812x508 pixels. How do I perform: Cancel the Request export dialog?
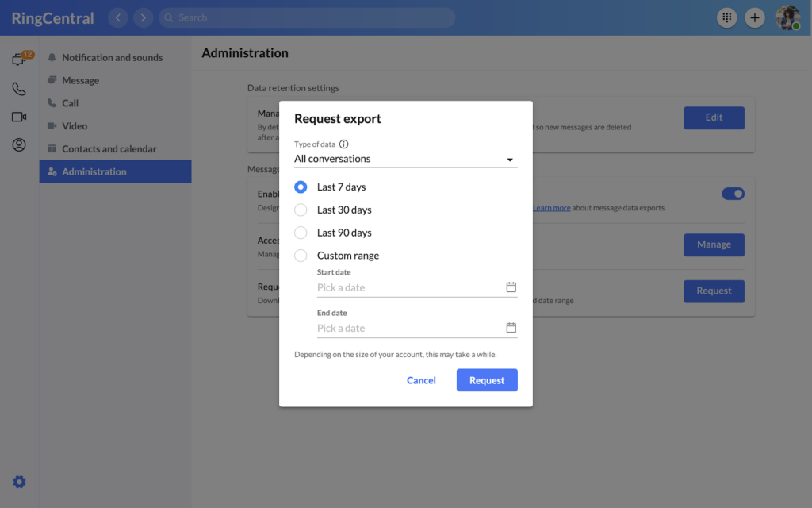(421, 380)
